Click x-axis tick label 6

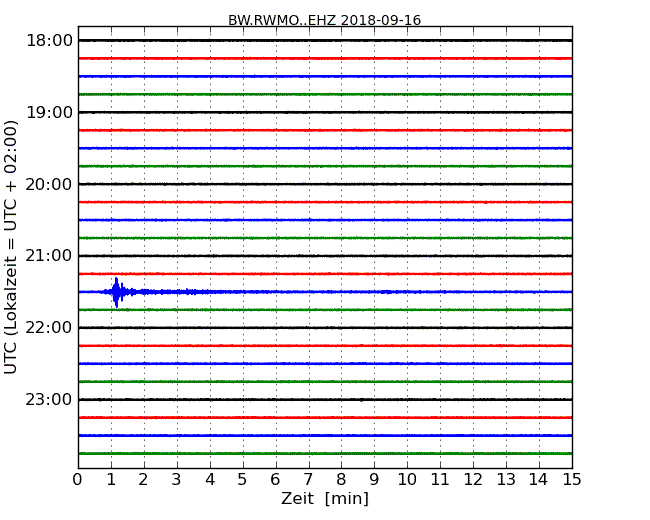[276, 480]
